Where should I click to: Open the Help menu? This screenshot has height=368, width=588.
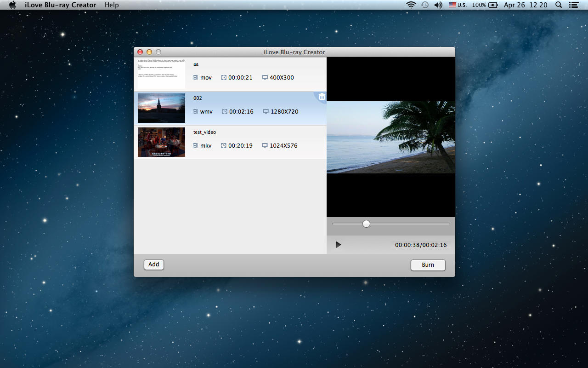click(x=112, y=5)
